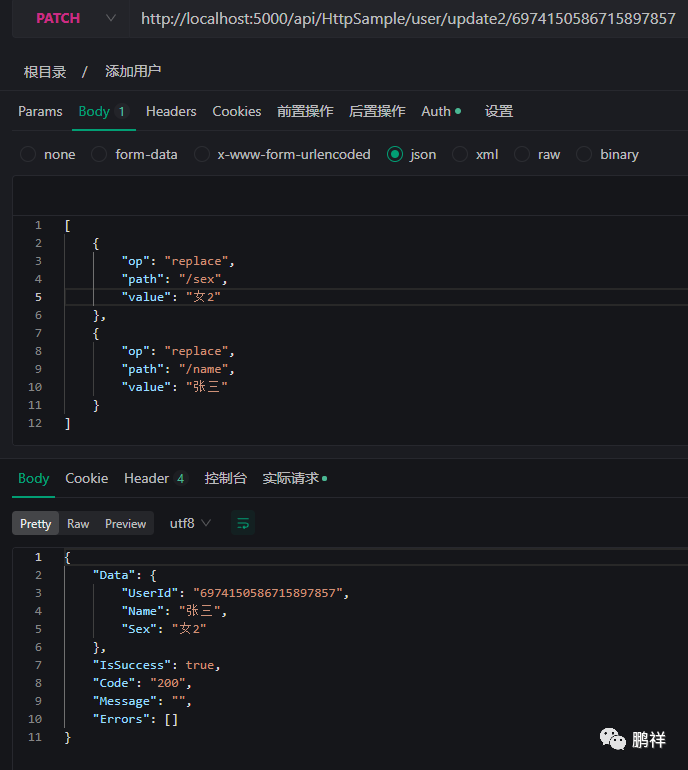This screenshot has width=688, height=770.
Task: Select the Preview response view
Action: [x=125, y=523]
